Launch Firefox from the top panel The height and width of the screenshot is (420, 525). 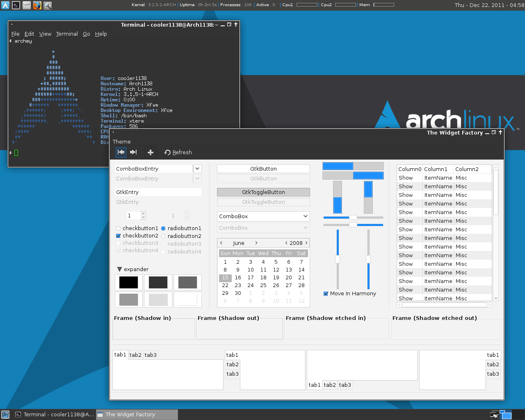(37, 5)
